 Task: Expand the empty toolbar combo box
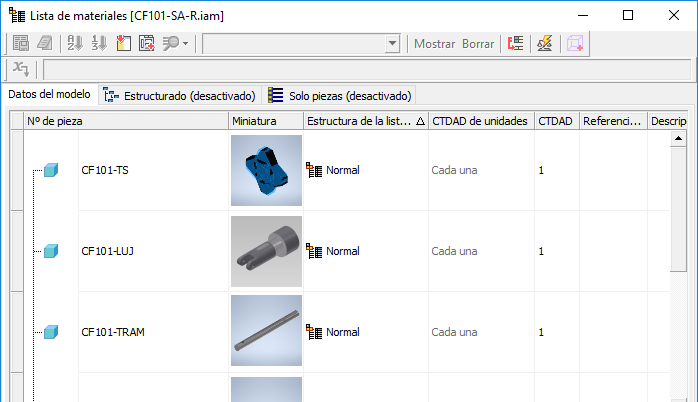pyautogui.click(x=392, y=44)
